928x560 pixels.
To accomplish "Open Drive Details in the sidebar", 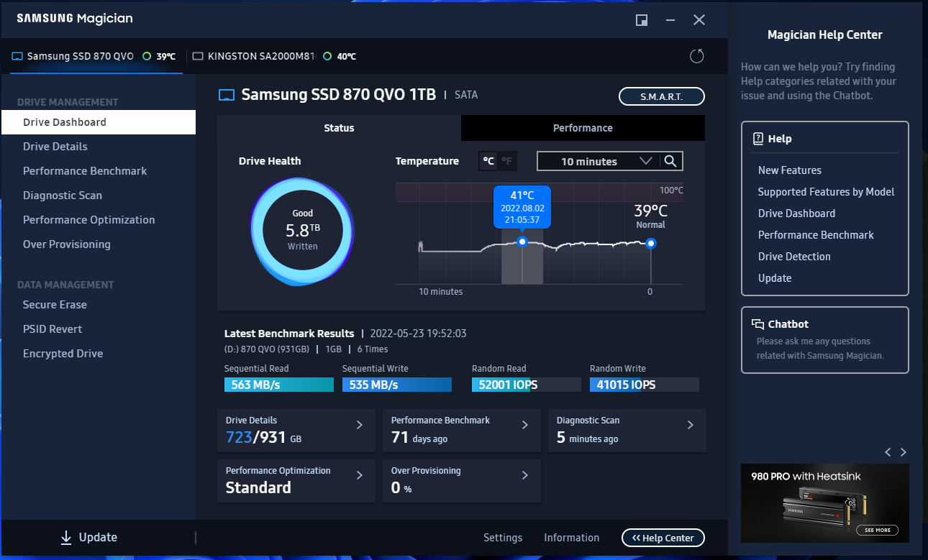I will 99,147.
